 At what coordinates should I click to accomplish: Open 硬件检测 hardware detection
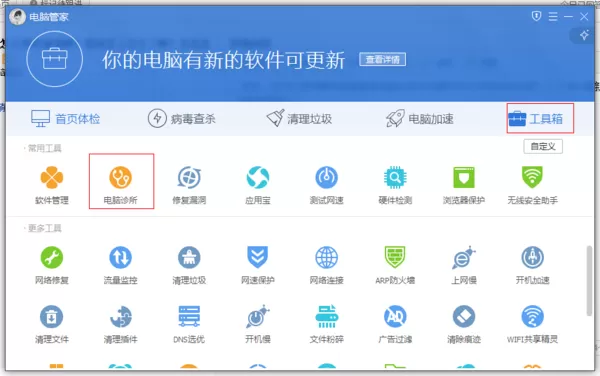click(x=395, y=185)
